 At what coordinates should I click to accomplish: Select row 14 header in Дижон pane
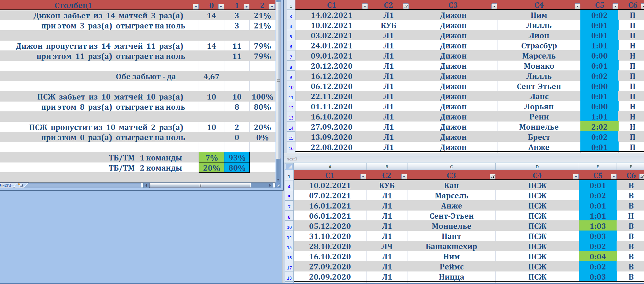[291, 127]
